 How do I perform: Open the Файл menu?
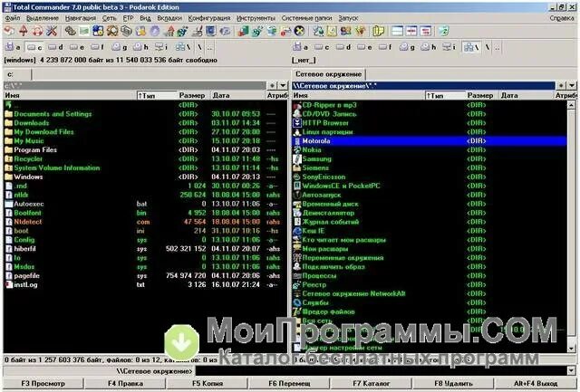coord(13,18)
